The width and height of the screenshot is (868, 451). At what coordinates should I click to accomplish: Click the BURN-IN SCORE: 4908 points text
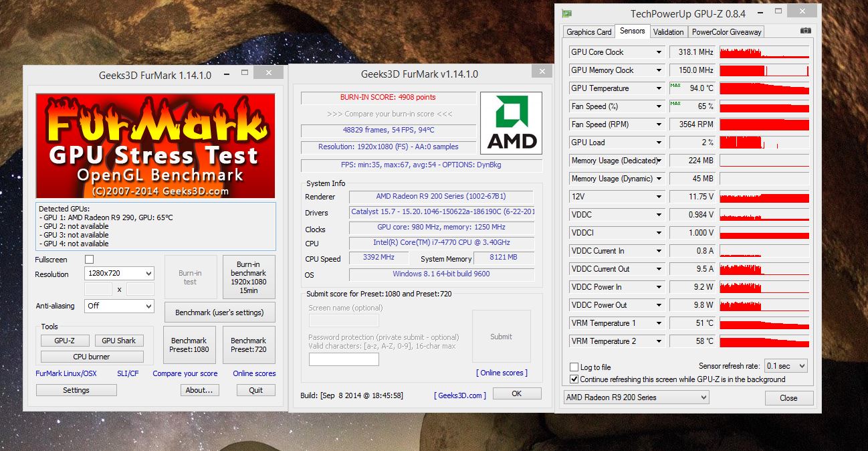(x=388, y=98)
